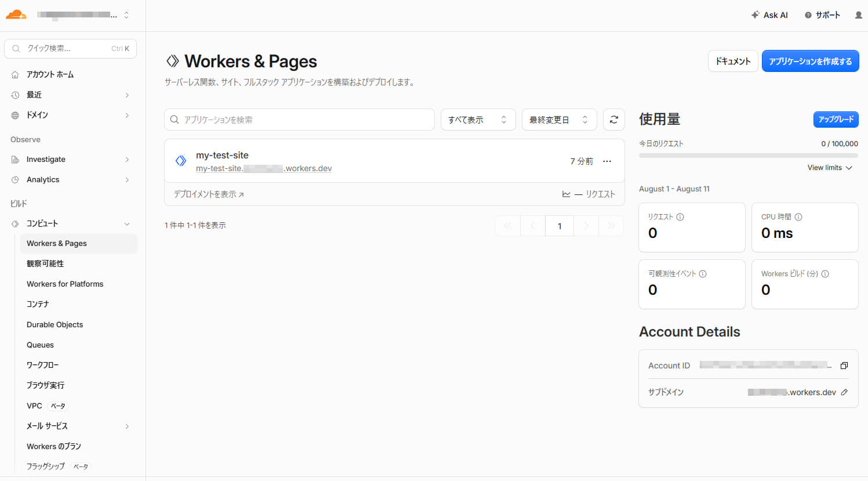Click the コンピュート diamond icon

pos(15,224)
